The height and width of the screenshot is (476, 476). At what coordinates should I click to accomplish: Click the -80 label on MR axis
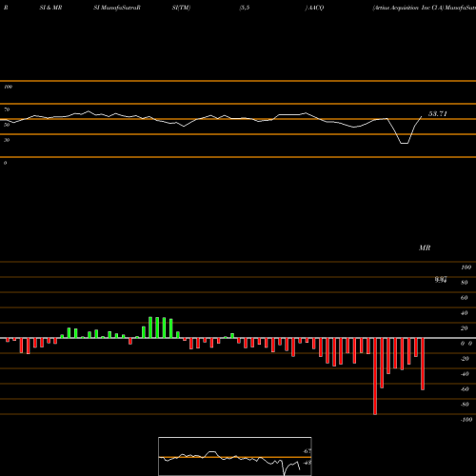click(465, 405)
